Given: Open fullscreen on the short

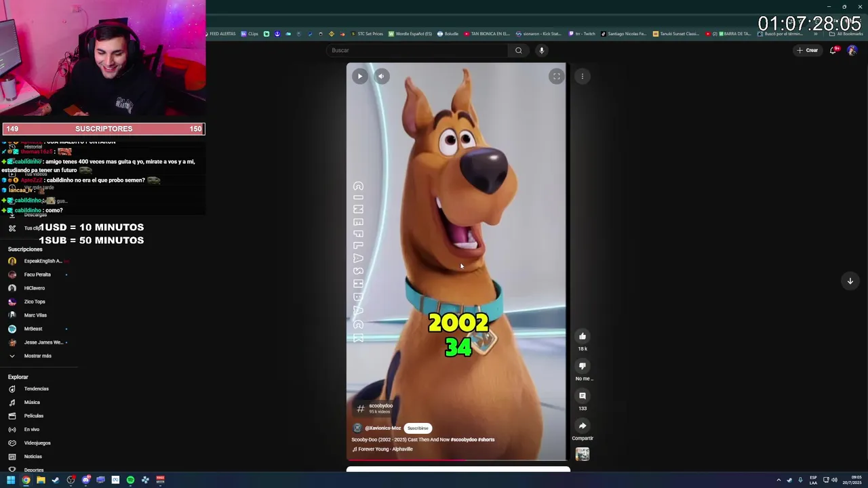Looking at the screenshot, I should click(556, 76).
